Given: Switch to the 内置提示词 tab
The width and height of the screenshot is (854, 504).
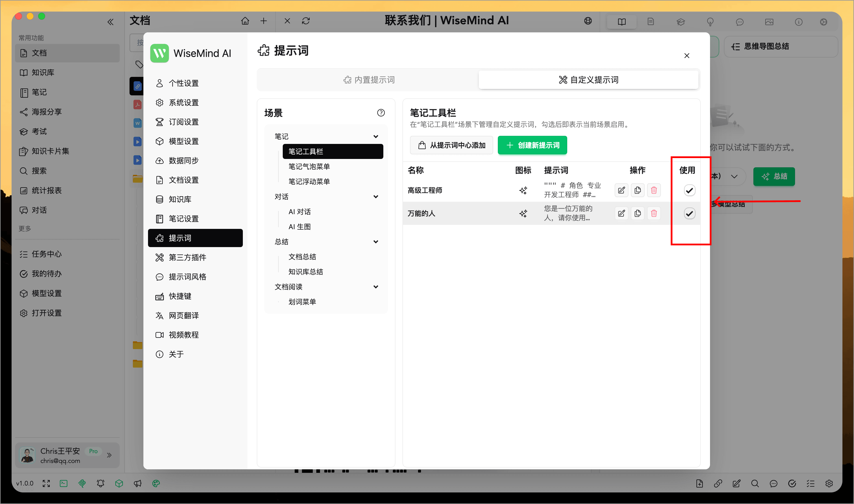Looking at the screenshot, I should point(369,79).
